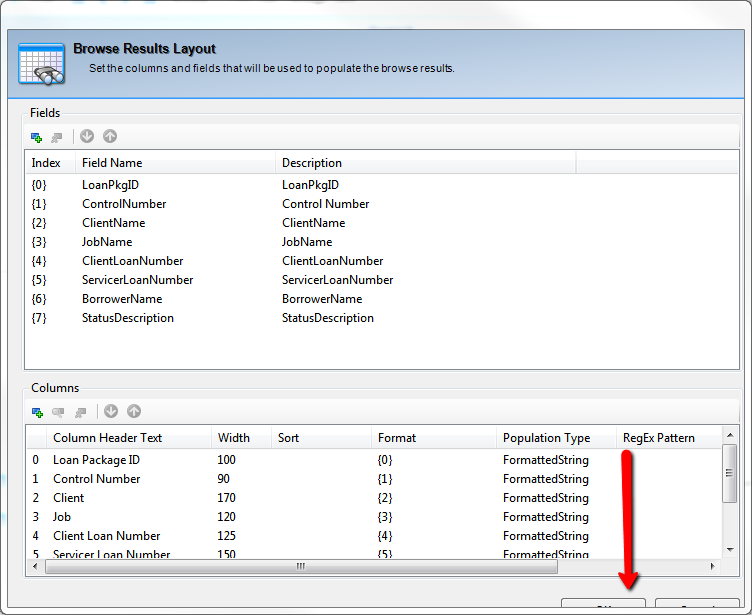The width and height of the screenshot is (752, 615).
Task: Sort fields by Field Name header
Action: [x=112, y=163]
